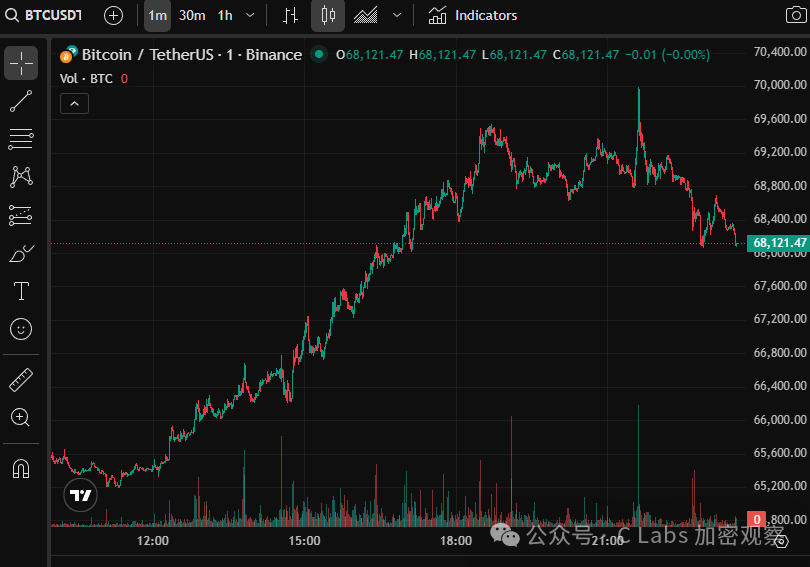The image size is (810, 567).
Task: Choose the brush drawing tool
Action: [21, 254]
